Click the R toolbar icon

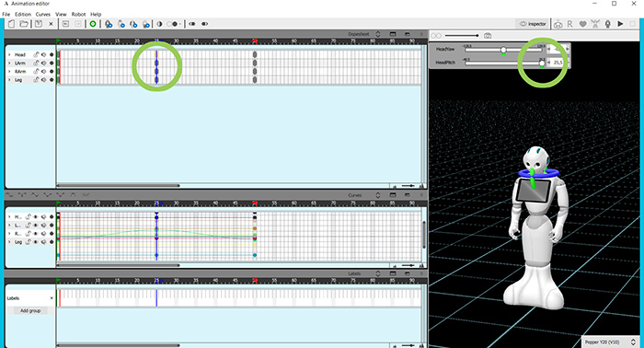[570, 24]
